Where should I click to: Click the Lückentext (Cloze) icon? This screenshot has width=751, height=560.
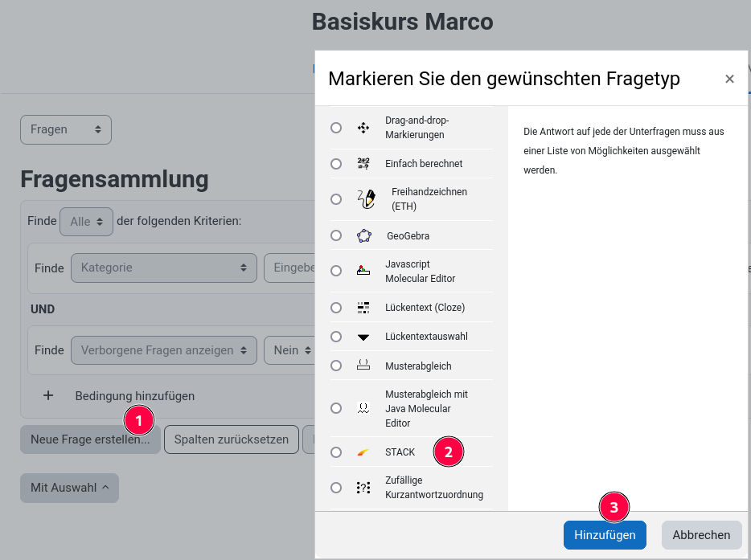tap(363, 307)
